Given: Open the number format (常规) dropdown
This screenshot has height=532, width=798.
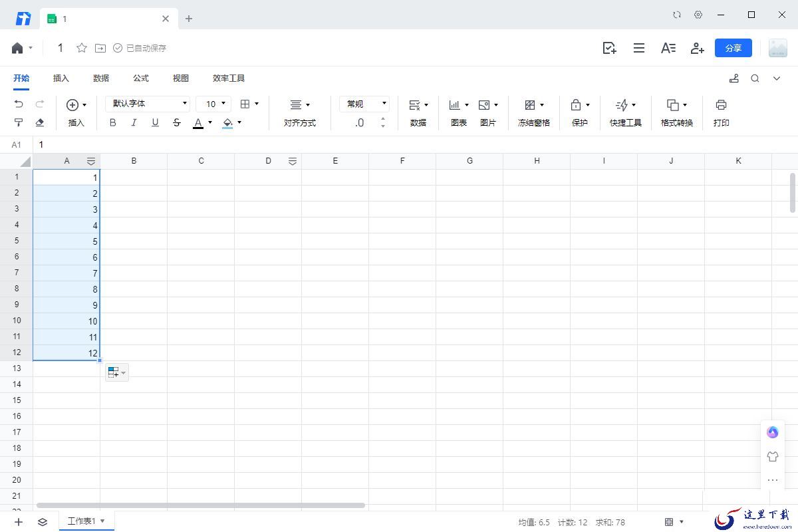Looking at the screenshot, I should coord(364,104).
